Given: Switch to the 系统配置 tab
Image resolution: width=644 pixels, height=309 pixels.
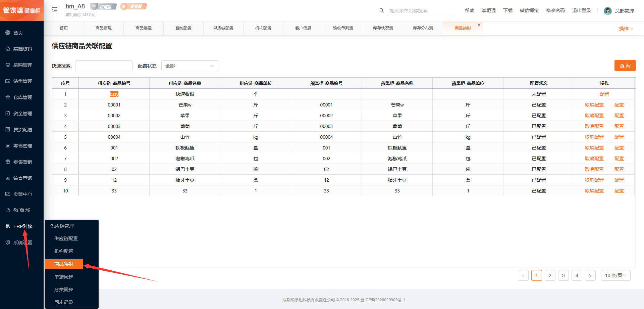Looking at the screenshot, I should coord(183,28).
